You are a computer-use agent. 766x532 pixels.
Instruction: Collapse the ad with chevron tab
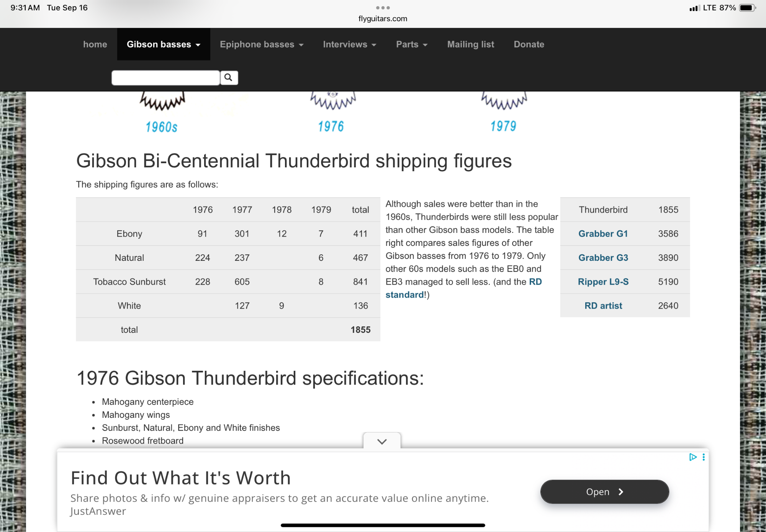382,441
